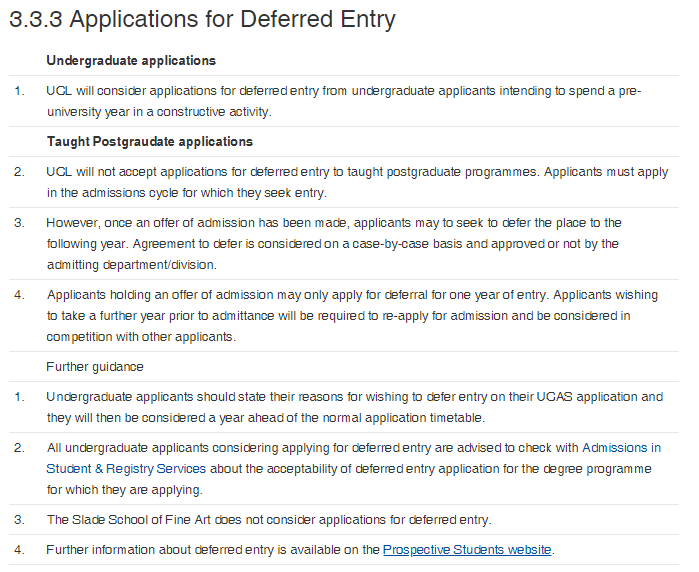Select the 'Further guidance' subheading
Viewport: 699px width, 572px height.
tap(95, 367)
